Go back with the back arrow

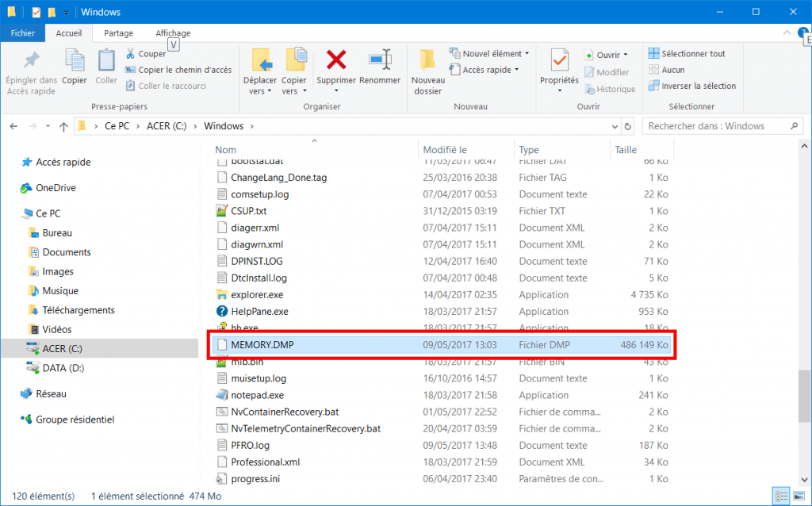click(14, 126)
